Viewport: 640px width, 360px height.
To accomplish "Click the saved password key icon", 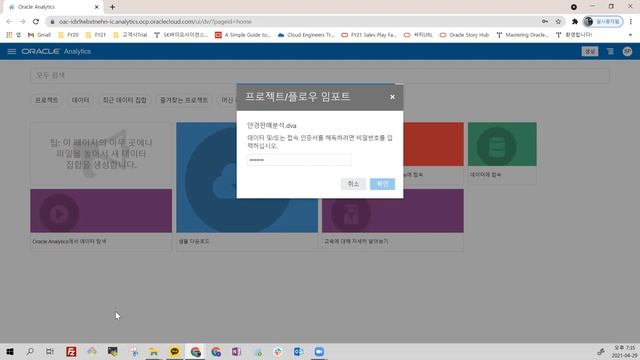I will click(x=545, y=21).
